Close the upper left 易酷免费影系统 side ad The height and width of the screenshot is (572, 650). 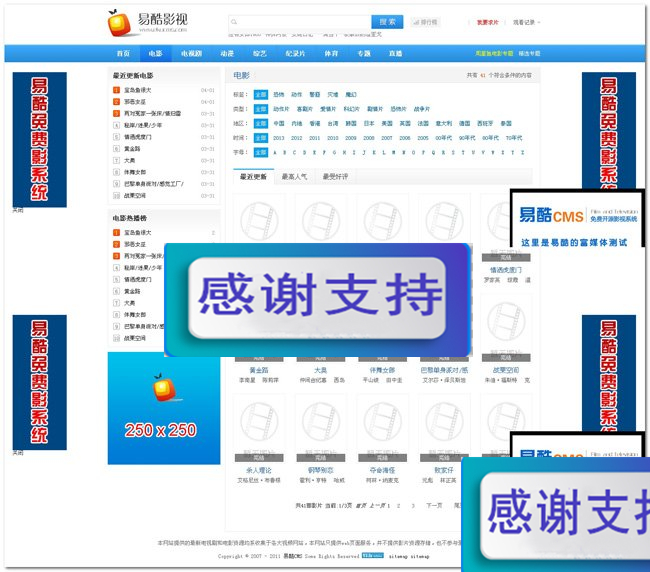tap(18, 210)
